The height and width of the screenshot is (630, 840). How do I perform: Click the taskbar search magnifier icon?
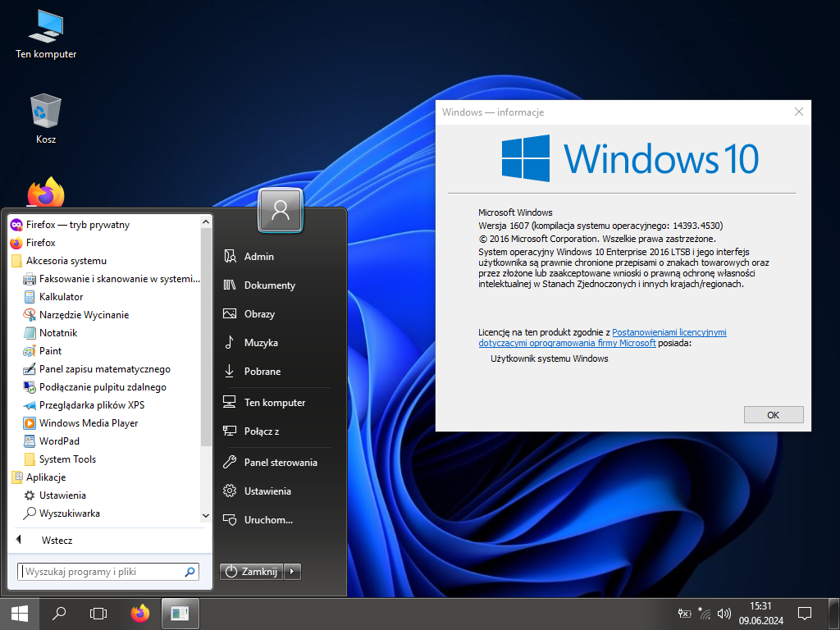[x=59, y=613]
